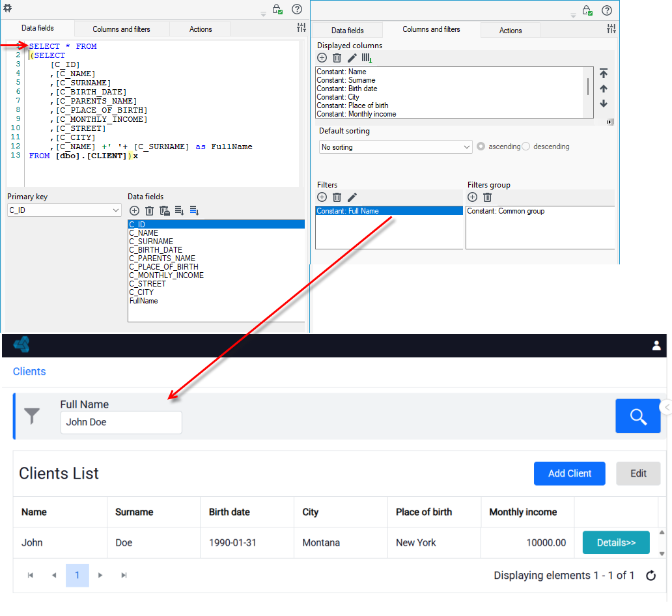Image resolution: width=672 pixels, height=616 pixels.
Task: Select the ascending sort radio button
Action: click(x=481, y=147)
